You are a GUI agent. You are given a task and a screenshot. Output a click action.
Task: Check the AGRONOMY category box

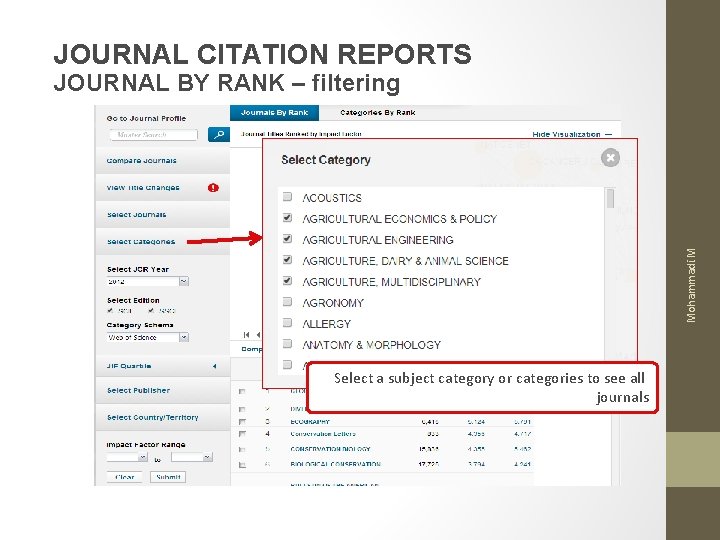point(287,302)
